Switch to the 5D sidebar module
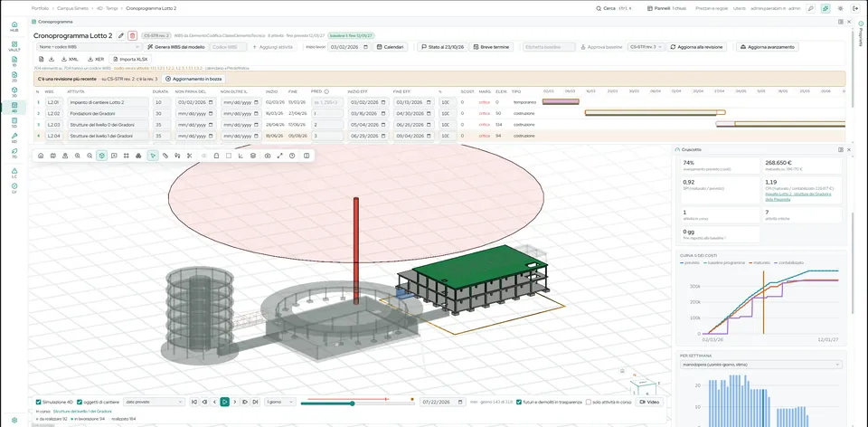The height and width of the screenshot is (427, 868). coord(14,122)
